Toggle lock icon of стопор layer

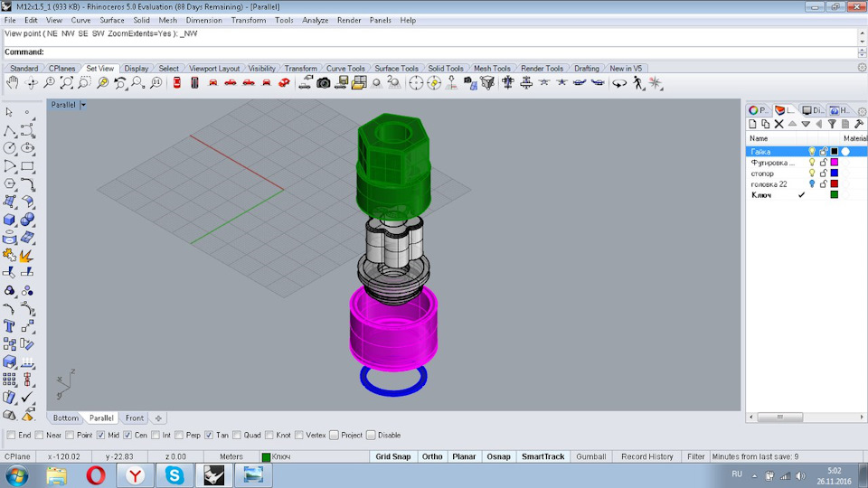pos(823,174)
